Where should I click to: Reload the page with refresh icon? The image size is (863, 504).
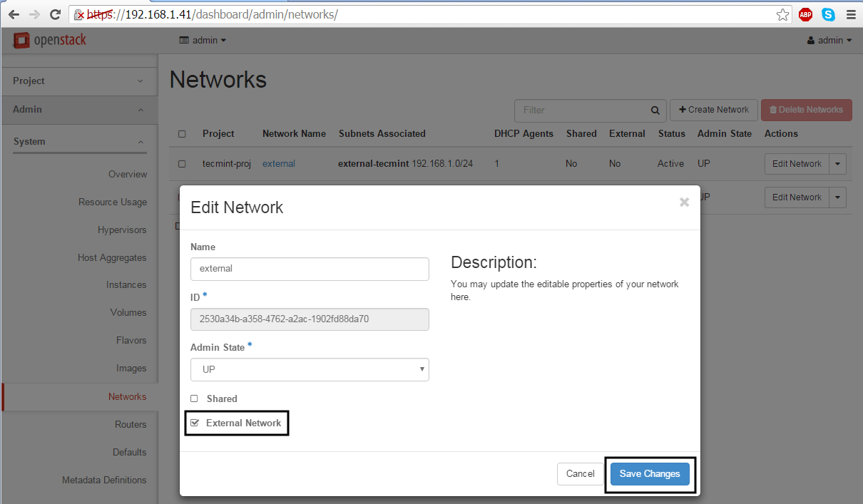(x=55, y=14)
